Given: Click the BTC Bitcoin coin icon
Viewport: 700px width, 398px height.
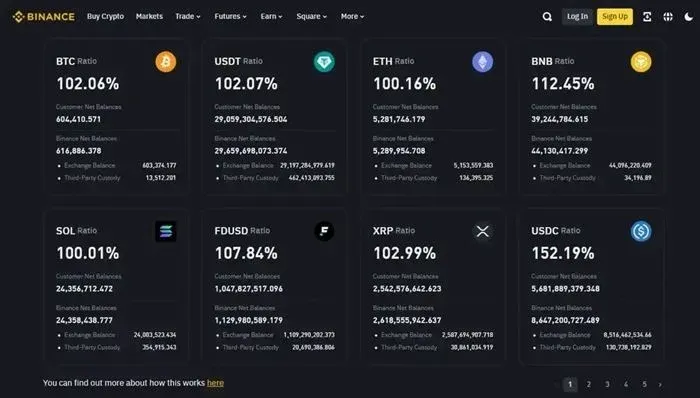Looking at the screenshot, I should 166,62.
